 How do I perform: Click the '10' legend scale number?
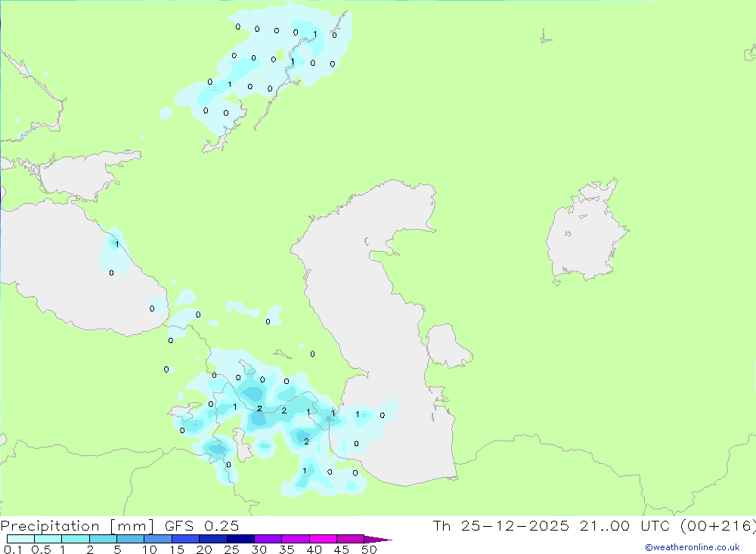[150, 549]
